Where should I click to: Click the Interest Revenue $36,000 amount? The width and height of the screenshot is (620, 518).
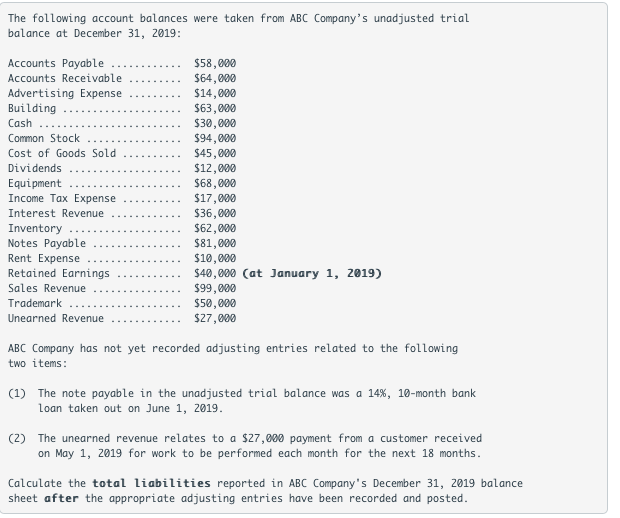214,213
